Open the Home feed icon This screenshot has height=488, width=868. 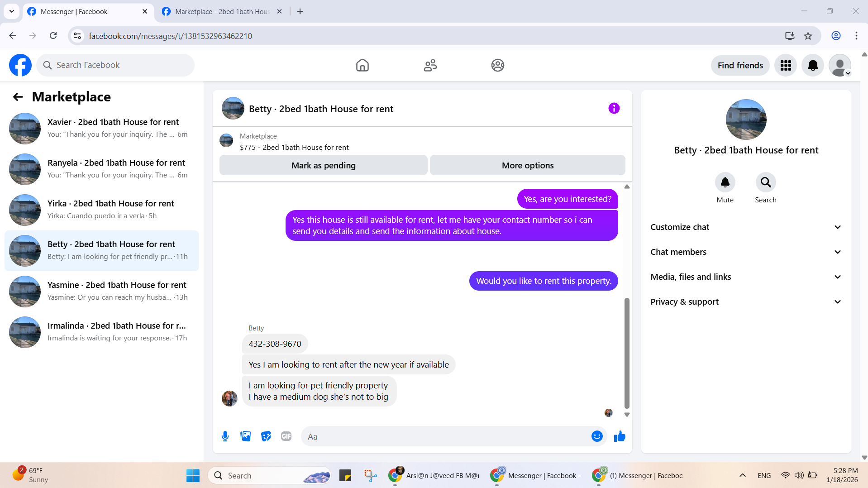point(362,65)
